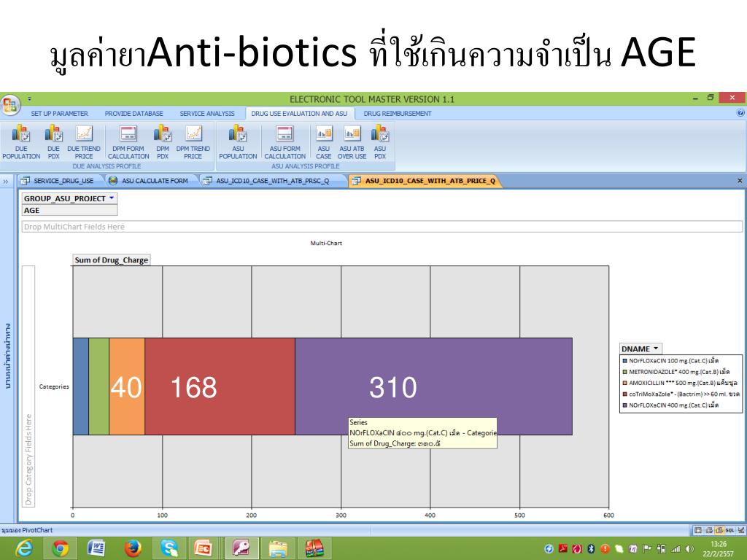The image size is (747, 560).
Task: Open Firefox from taskbar
Action: point(133,548)
